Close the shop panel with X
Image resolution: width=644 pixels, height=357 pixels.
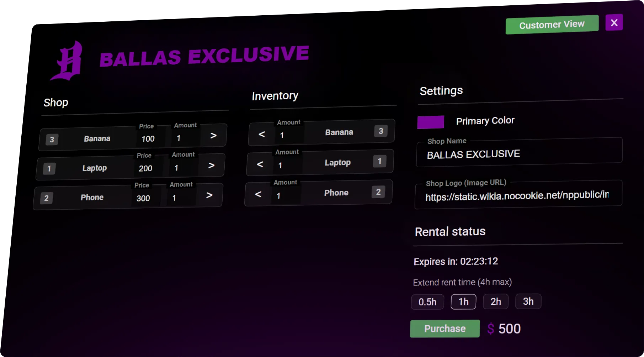point(614,23)
